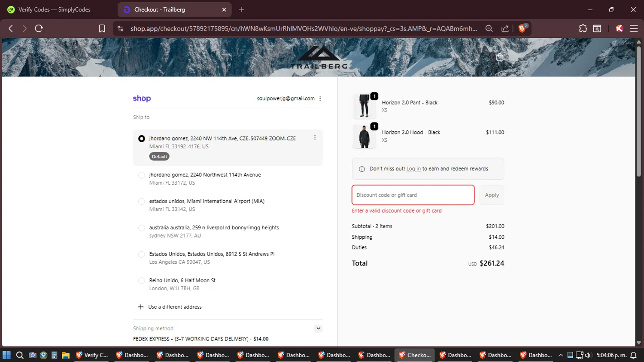Switch to Verify C... taskbar window
644x362 pixels.
[92, 355]
